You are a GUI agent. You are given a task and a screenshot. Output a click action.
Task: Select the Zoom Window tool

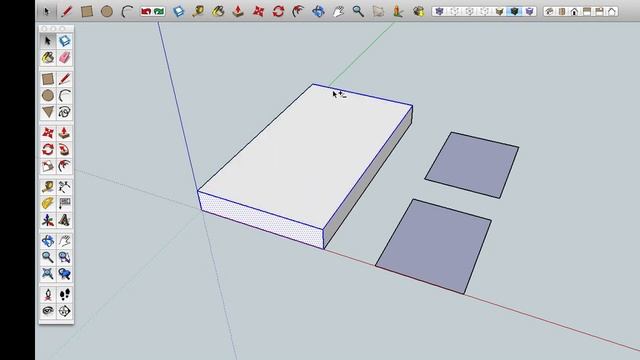click(x=64, y=257)
